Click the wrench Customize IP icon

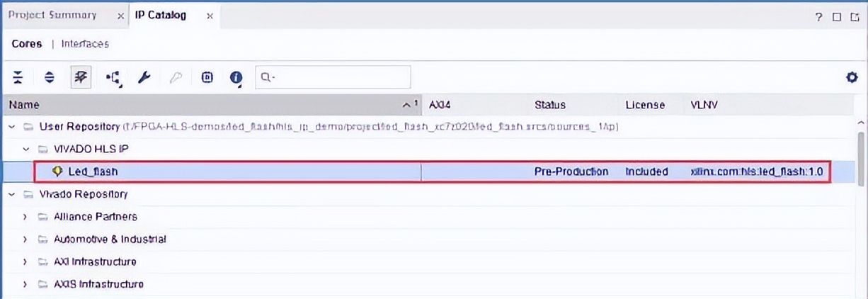(x=144, y=77)
